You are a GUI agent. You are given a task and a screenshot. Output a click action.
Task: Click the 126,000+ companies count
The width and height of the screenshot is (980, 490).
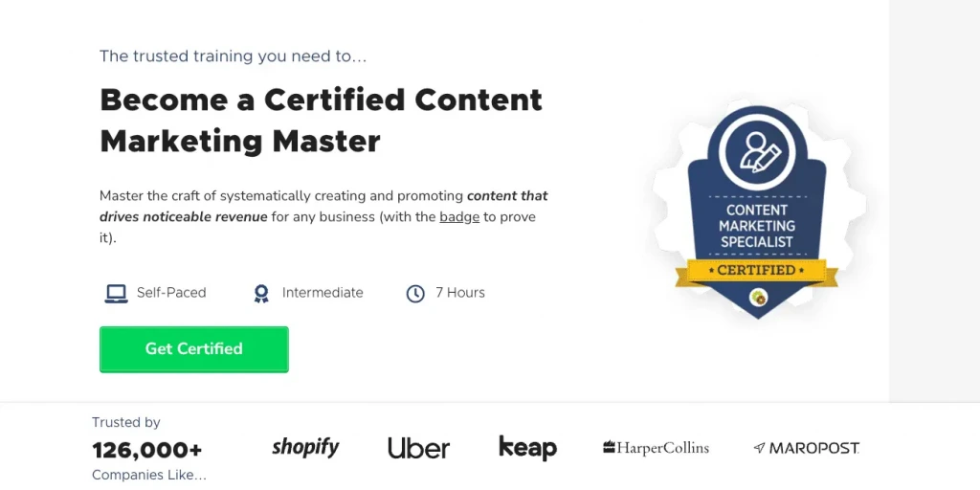146,450
